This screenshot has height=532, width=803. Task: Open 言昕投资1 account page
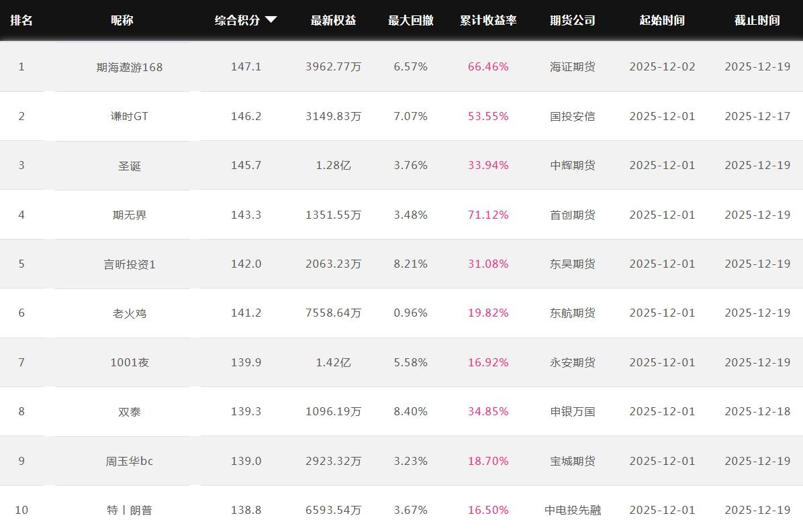pos(130,264)
